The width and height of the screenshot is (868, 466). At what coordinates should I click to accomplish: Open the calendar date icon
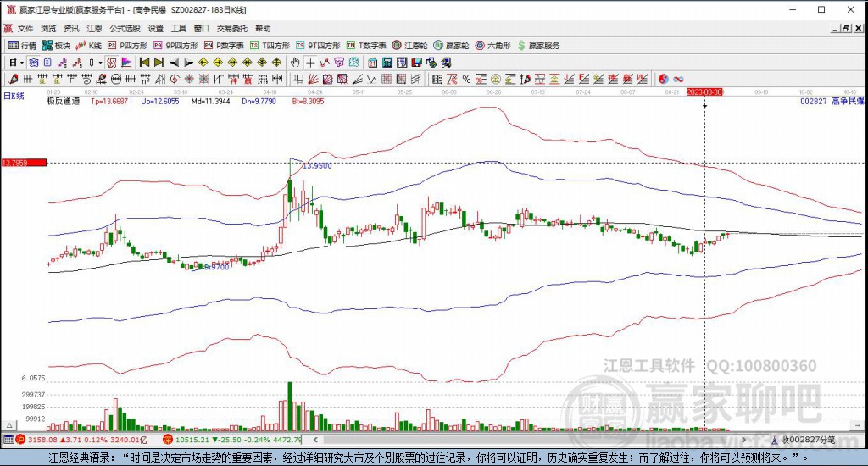pos(373,63)
